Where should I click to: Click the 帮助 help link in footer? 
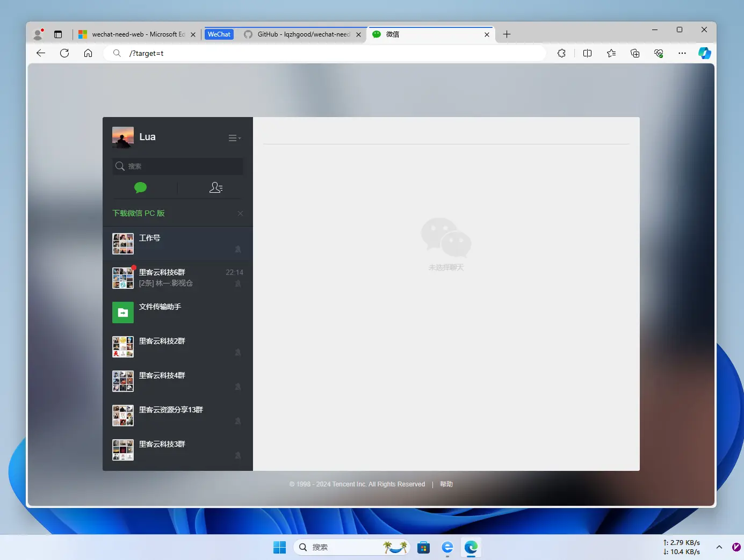coord(446,484)
